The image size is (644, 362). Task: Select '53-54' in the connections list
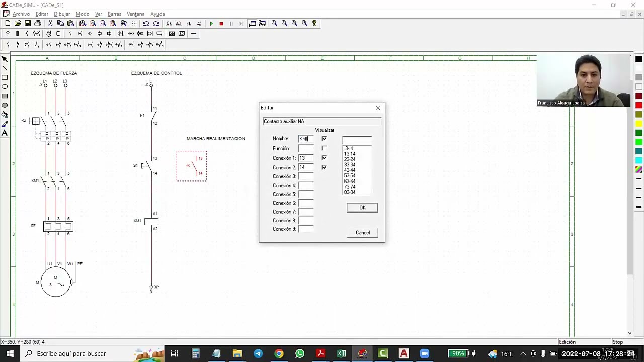click(350, 176)
